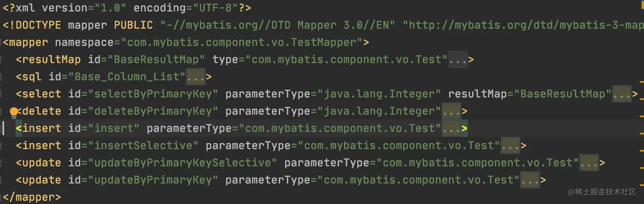Click the top warning stripe in right gutter
The height and width of the screenshot is (204, 644).
[x=641, y=80]
